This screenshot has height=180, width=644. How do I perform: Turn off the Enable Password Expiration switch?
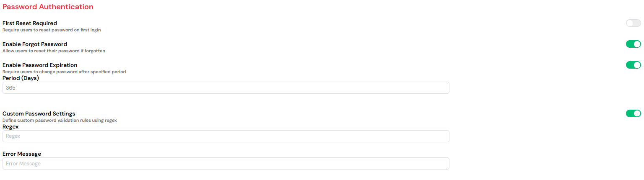(633, 65)
